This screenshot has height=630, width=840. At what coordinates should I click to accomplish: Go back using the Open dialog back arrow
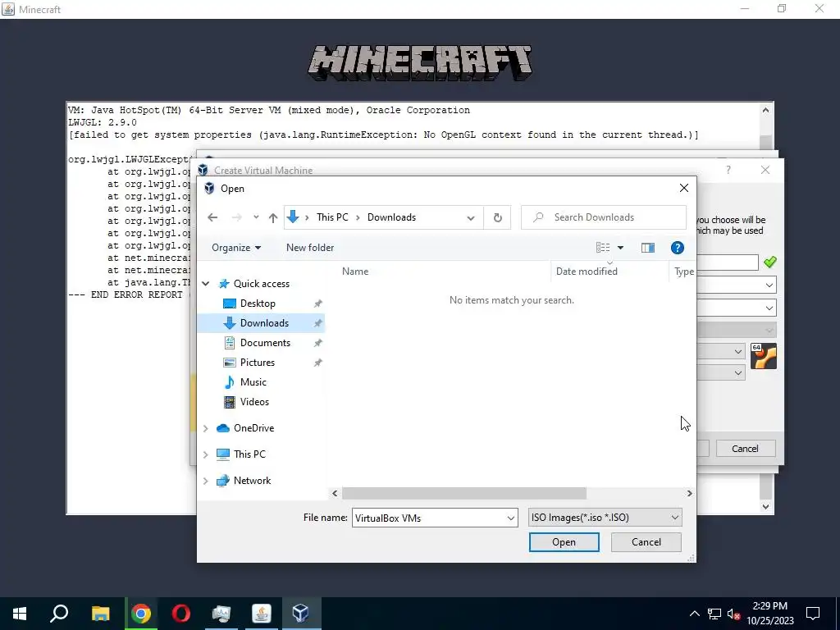coord(212,217)
